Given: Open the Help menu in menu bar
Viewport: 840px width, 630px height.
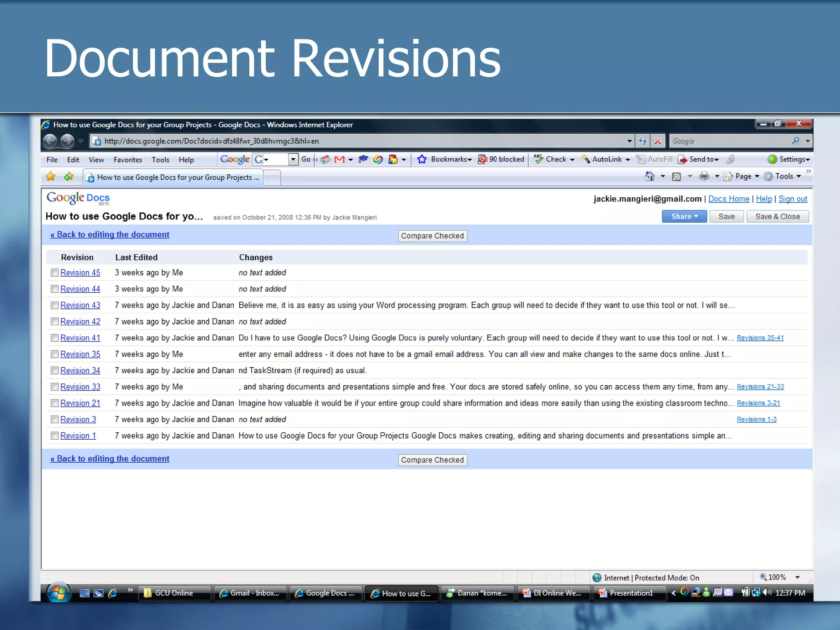Looking at the screenshot, I should [186, 160].
